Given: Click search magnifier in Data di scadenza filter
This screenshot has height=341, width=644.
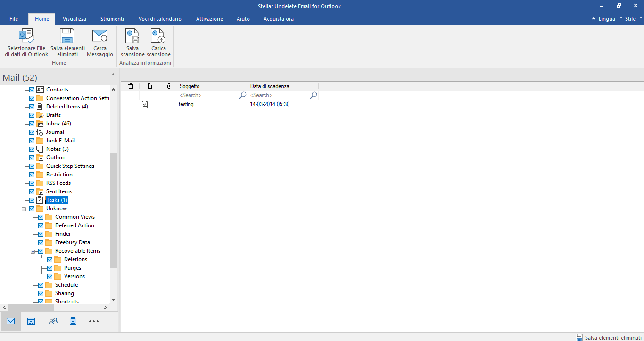Looking at the screenshot, I should pos(314,95).
